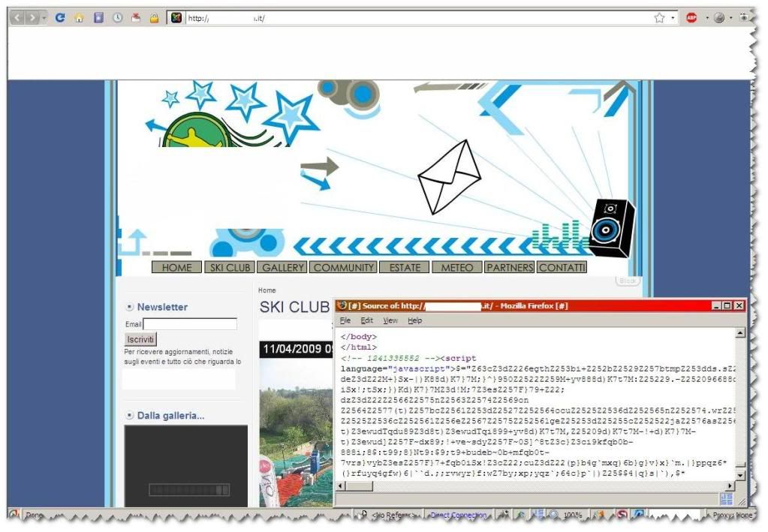Click the CONTATTI navigation link
Screen dimensions: 768x532
point(562,267)
